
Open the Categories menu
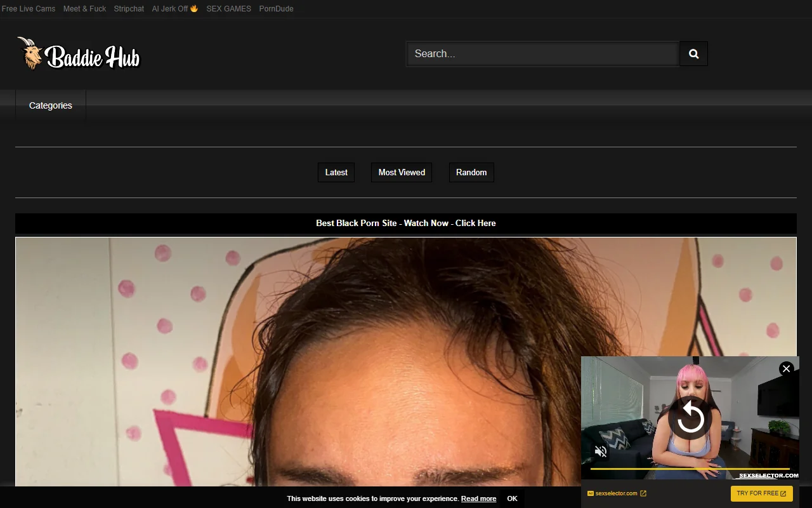(x=50, y=105)
